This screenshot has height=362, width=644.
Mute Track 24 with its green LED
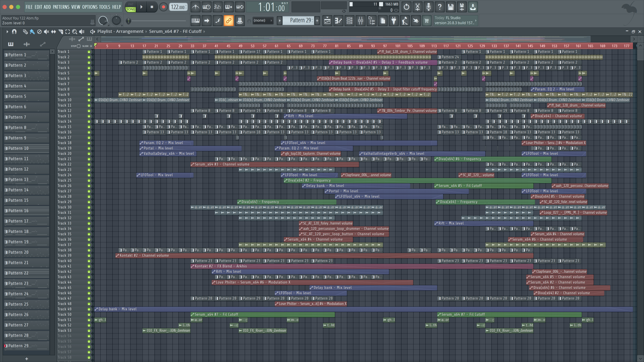click(x=89, y=175)
